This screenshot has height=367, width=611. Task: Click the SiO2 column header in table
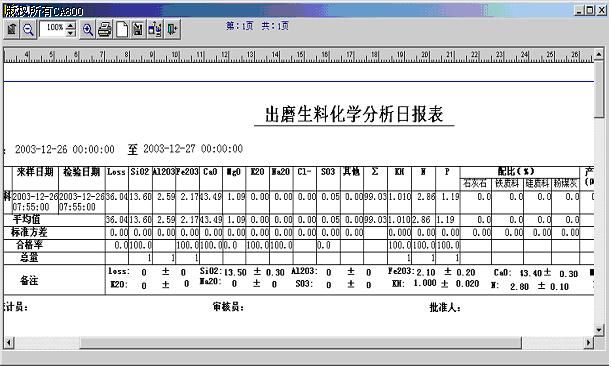click(140, 172)
